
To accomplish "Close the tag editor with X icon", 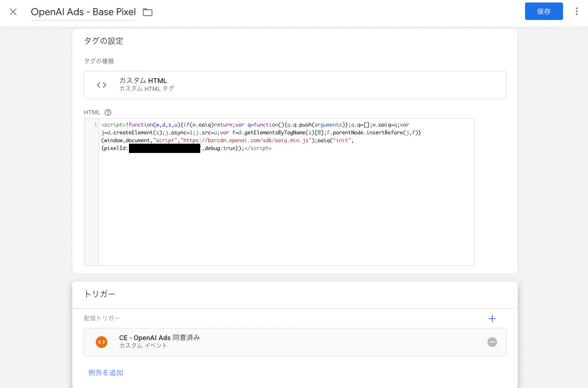I will 13,12.
